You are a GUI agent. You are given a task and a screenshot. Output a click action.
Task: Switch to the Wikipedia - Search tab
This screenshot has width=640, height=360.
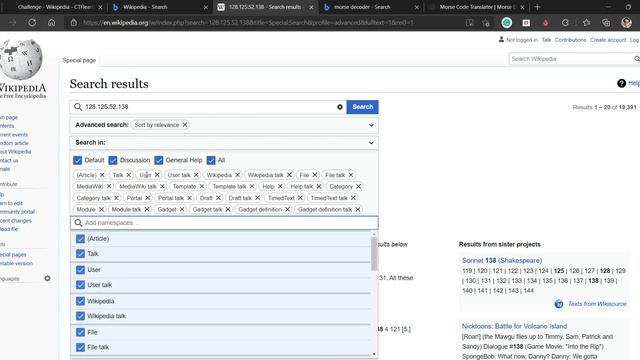pyautogui.click(x=160, y=7)
